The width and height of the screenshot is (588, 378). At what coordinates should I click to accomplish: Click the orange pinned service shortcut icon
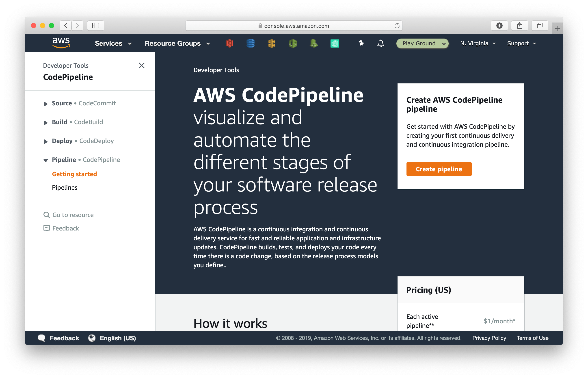(272, 43)
